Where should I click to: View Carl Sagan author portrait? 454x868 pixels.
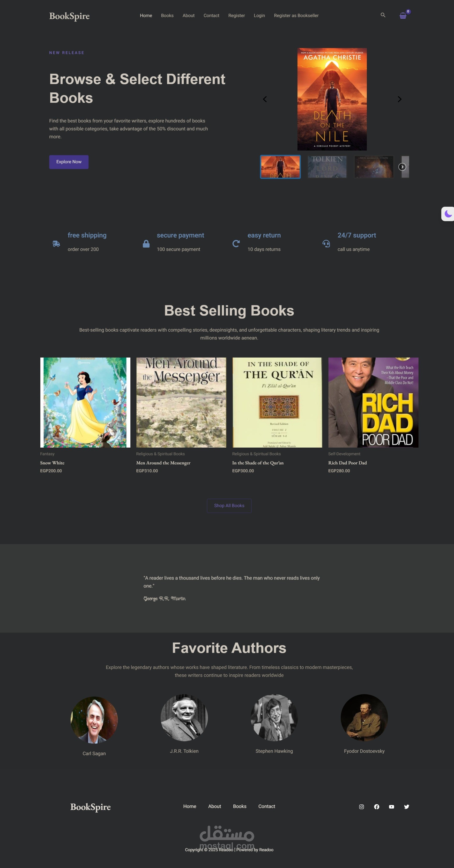(x=94, y=720)
